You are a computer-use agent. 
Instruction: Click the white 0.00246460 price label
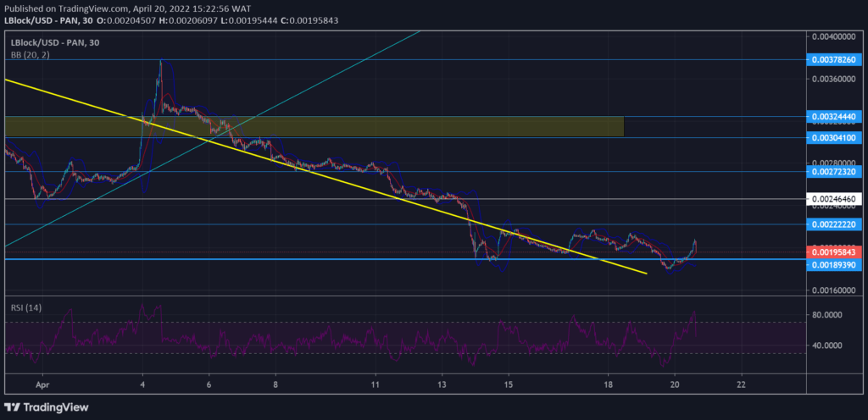click(834, 198)
